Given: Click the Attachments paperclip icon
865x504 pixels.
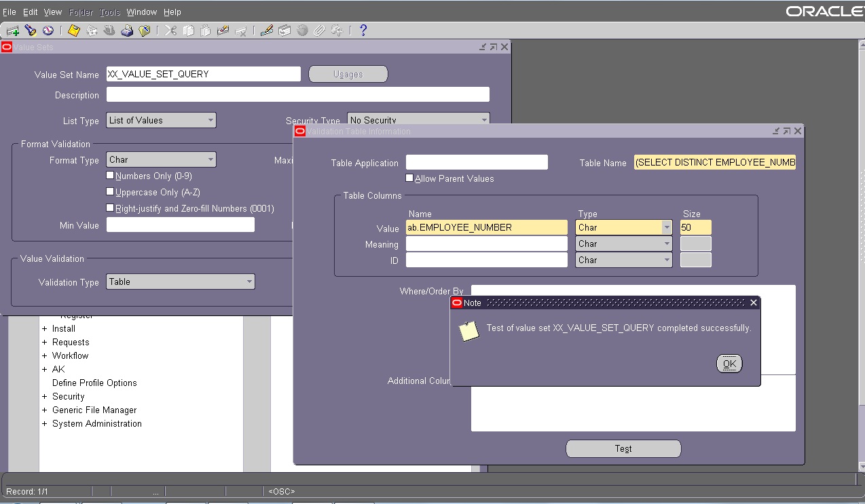Looking at the screenshot, I should [319, 30].
